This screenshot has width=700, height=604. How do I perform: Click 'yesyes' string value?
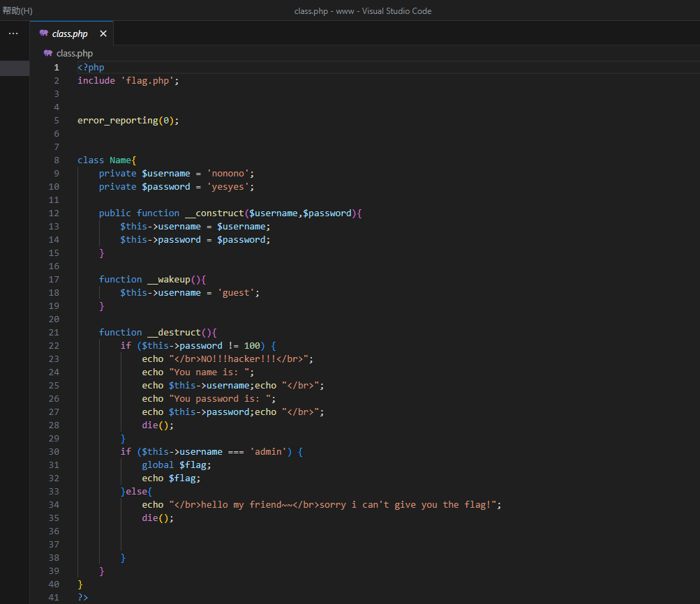point(228,186)
